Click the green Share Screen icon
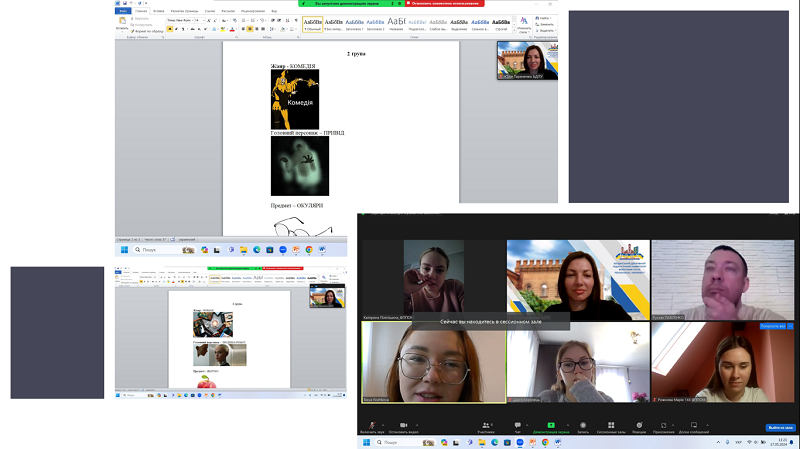 coord(551,424)
